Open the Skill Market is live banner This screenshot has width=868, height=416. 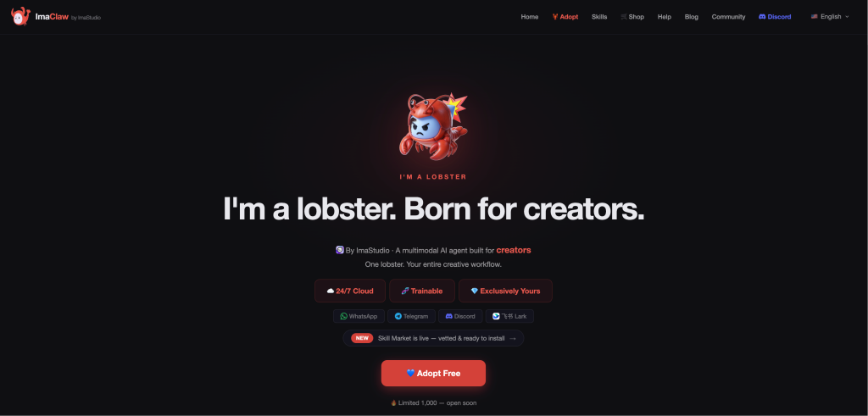(433, 338)
